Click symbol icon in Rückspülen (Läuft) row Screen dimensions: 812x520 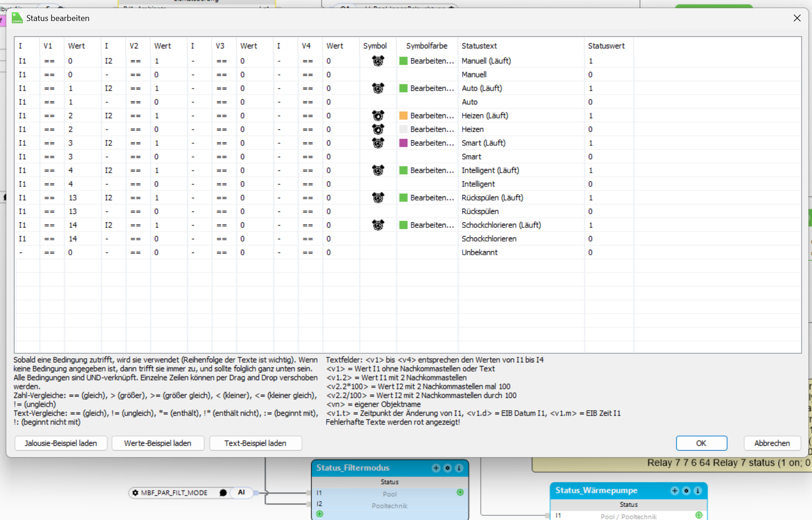378,197
